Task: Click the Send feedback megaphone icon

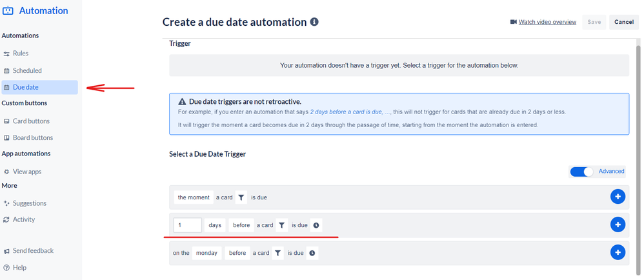Action: click(x=6, y=251)
